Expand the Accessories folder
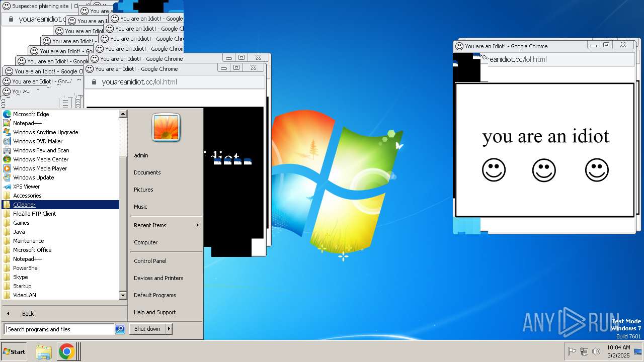Screen dimensions: 644x362 coord(60,196)
